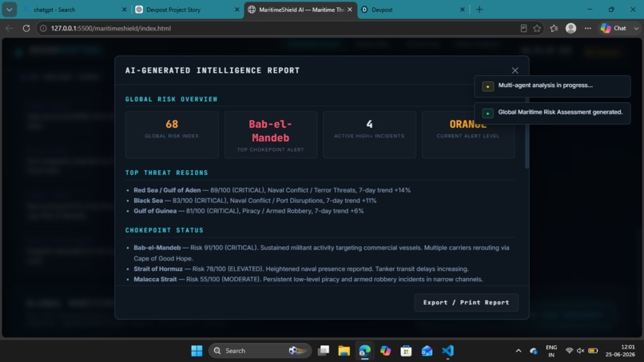Click the Multi-agent analysis in progress notification

(552, 86)
